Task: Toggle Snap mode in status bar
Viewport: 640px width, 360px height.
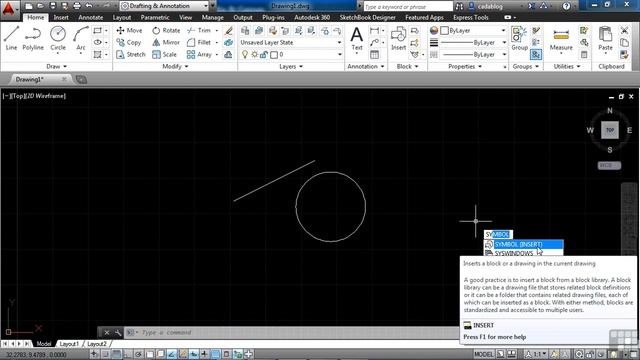Action: 106,354
